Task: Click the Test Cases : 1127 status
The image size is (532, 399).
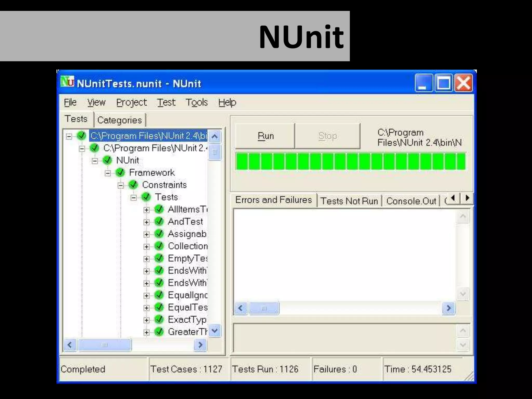Action: (186, 369)
